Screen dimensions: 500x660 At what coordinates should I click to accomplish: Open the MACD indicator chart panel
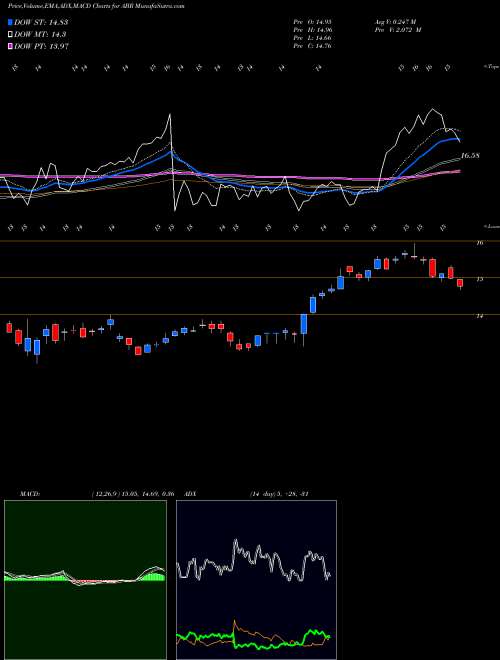tap(85, 580)
